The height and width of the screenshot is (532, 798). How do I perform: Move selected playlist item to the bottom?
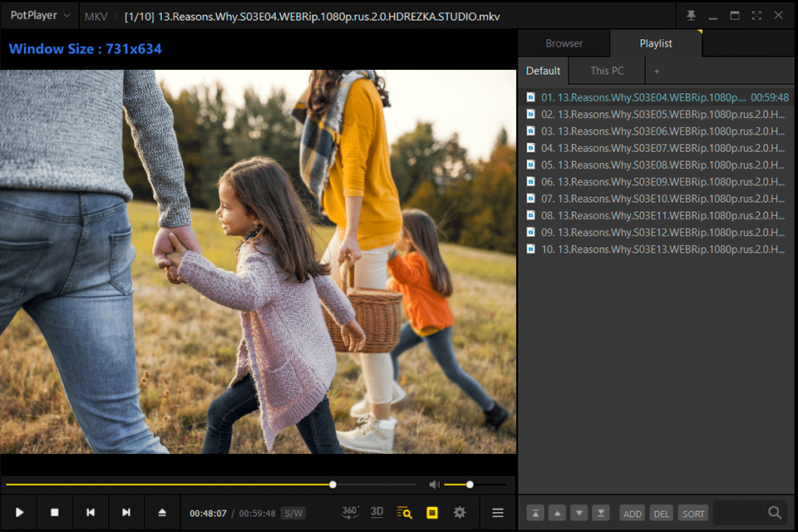(x=601, y=513)
